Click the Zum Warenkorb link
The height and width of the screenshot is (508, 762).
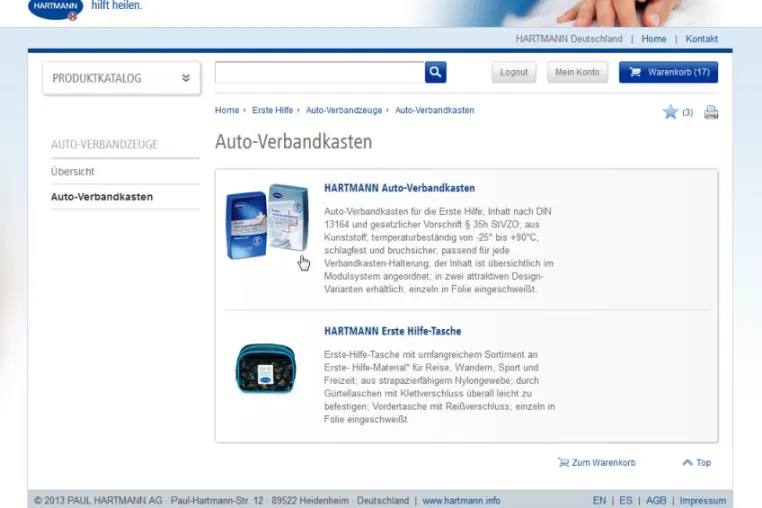[597, 462]
